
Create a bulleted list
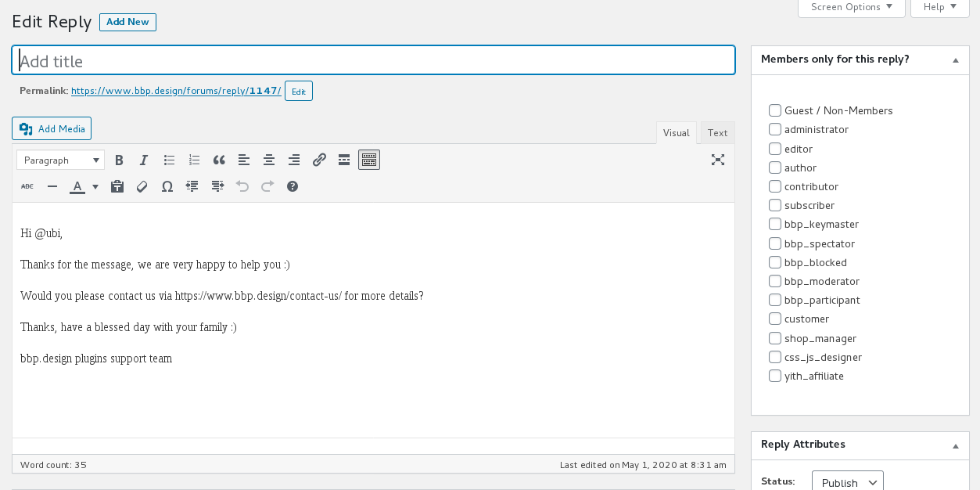(x=169, y=160)
